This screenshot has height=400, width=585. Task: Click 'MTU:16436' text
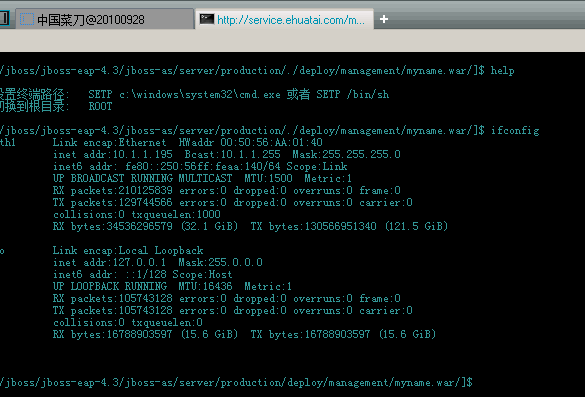coord(205,286)
